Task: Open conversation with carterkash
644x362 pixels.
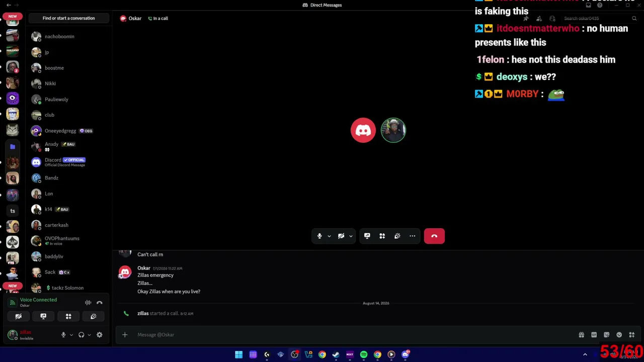Action: 68,225
